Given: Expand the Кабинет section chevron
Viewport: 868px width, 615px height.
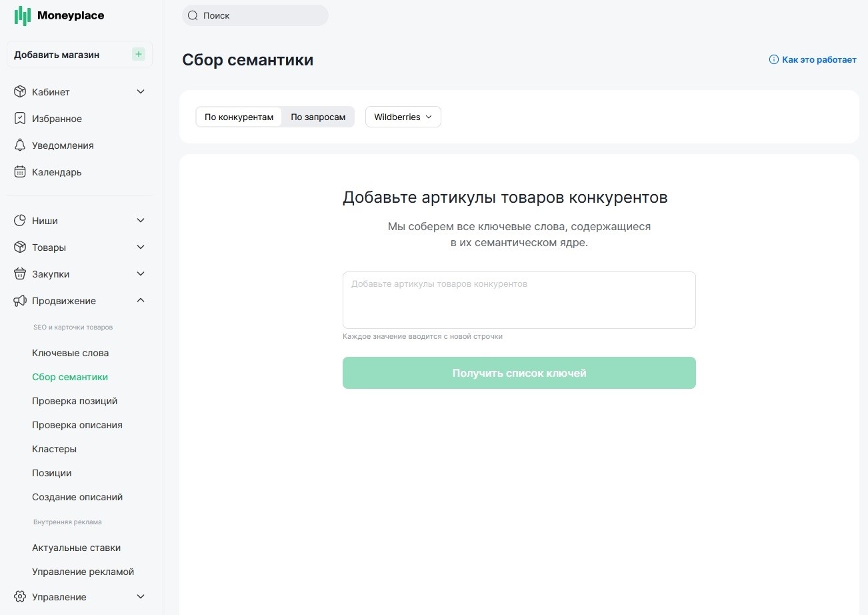Looking at the screenshot, I should (141, 92).
